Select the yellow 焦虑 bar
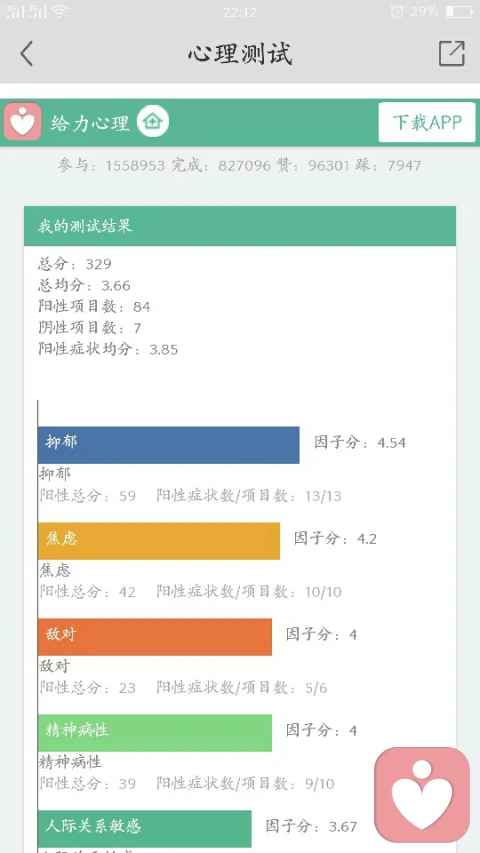Viewport: 480px width, 853px height. click(159, 541)
